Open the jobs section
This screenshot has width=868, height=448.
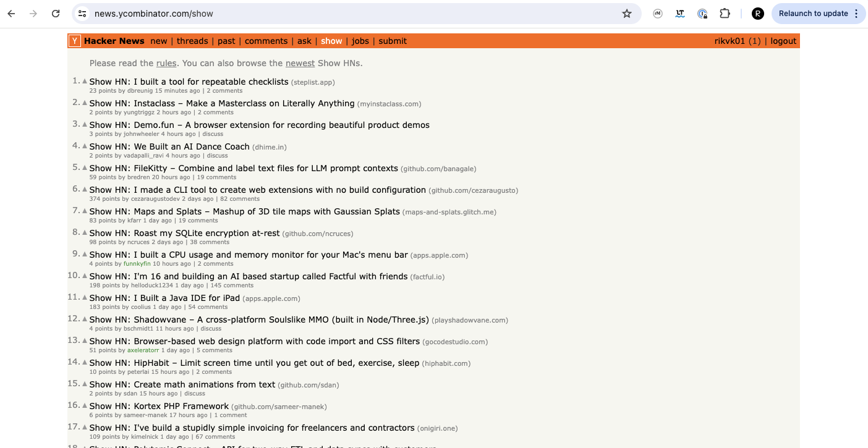pyautogui.click(x=360, y=41)
